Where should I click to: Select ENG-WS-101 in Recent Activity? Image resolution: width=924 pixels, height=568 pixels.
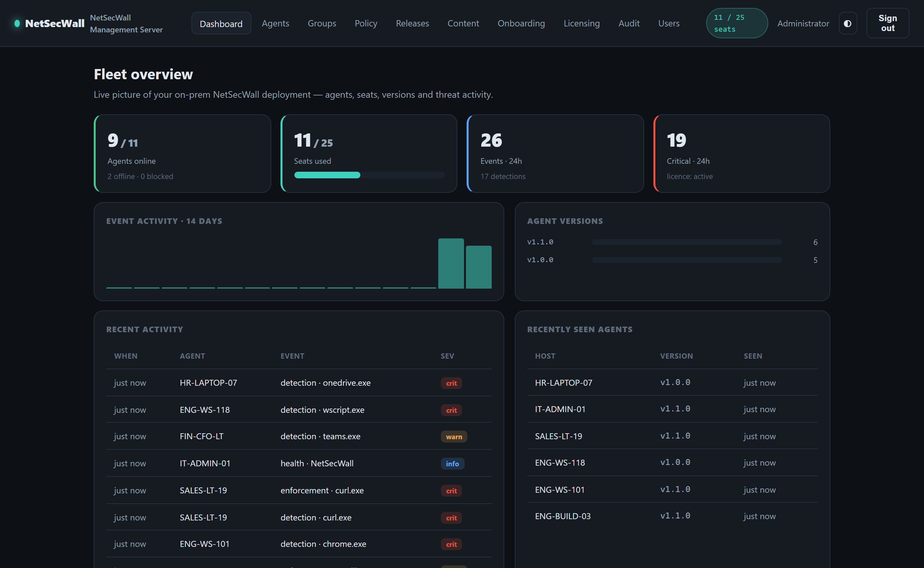tap(205, 544)
